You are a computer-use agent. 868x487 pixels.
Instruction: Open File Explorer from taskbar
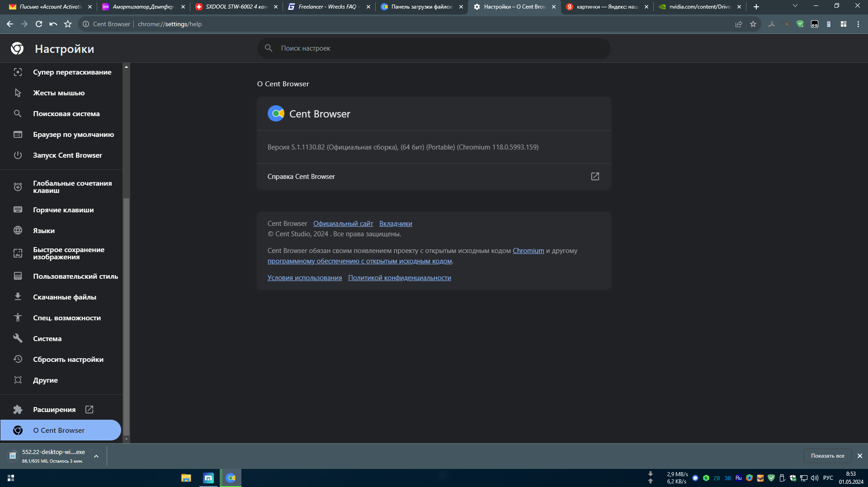tap(186, 478)
